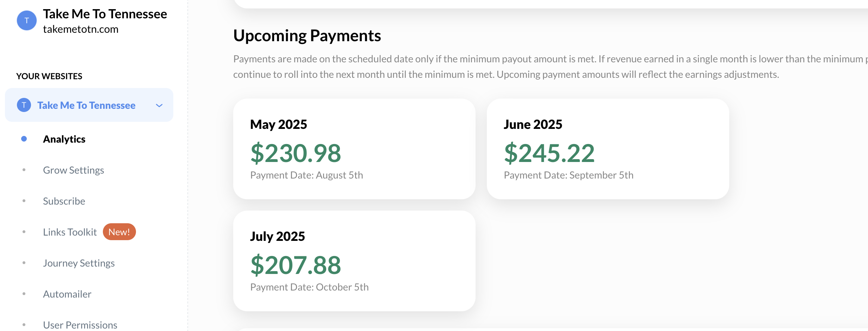Viewport: 868px width, 331px height.
Task: Open User Permissions in sidebar
Action: click(x=80, y=325)
